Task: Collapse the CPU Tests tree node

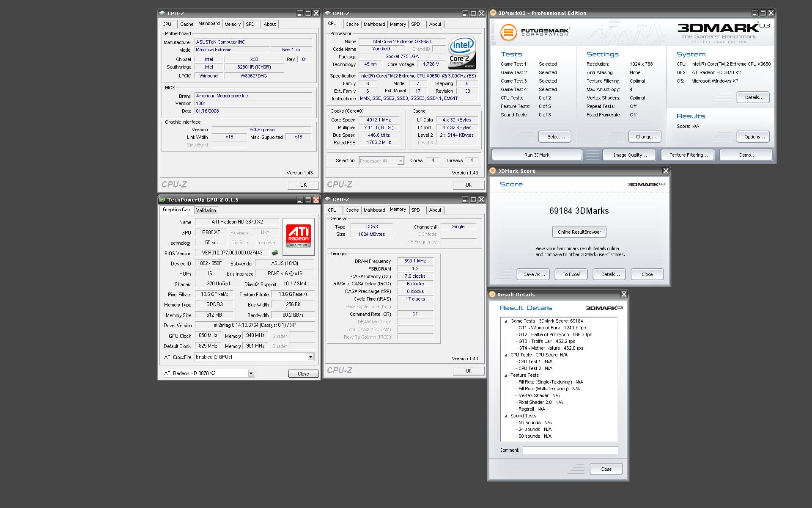Action: [x=506, y=355]
